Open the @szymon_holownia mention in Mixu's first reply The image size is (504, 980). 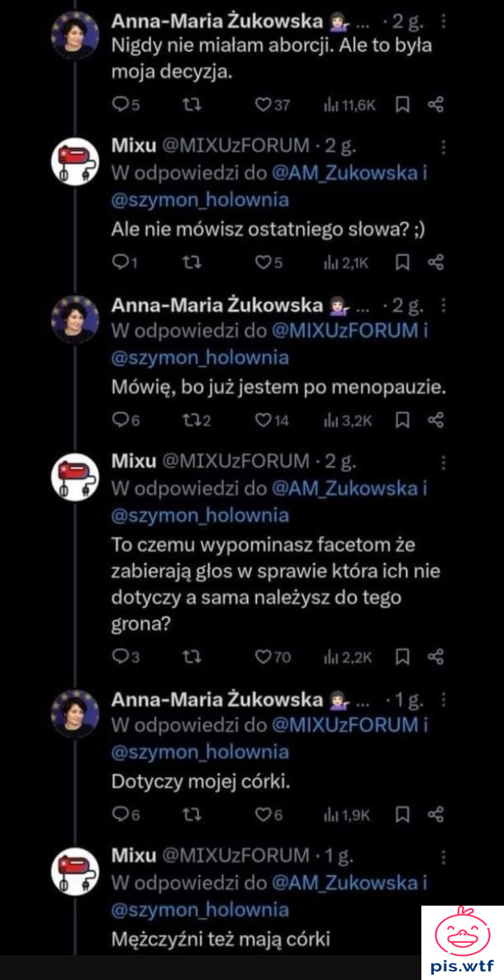(x=200, y=200)
